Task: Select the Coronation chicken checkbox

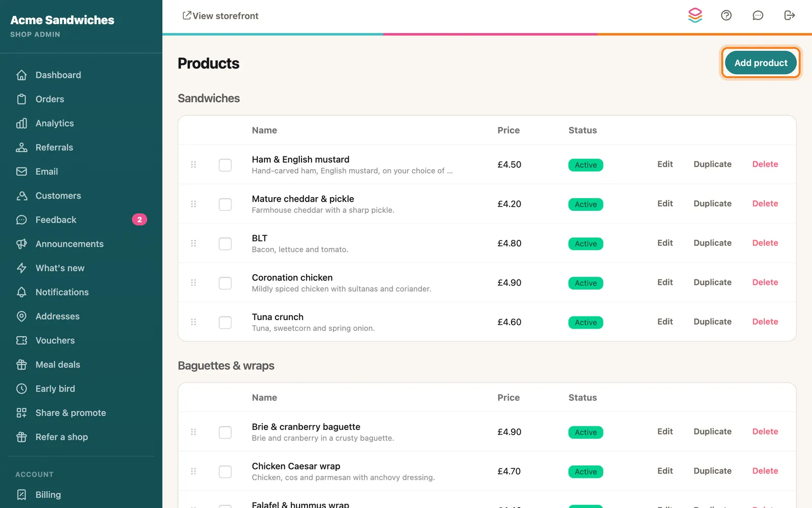Action: point(225,283)
